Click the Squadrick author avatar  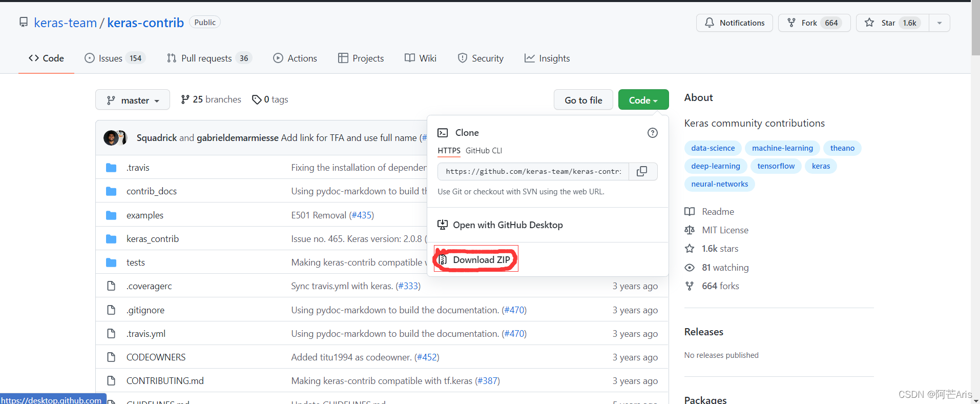point(111,138)
